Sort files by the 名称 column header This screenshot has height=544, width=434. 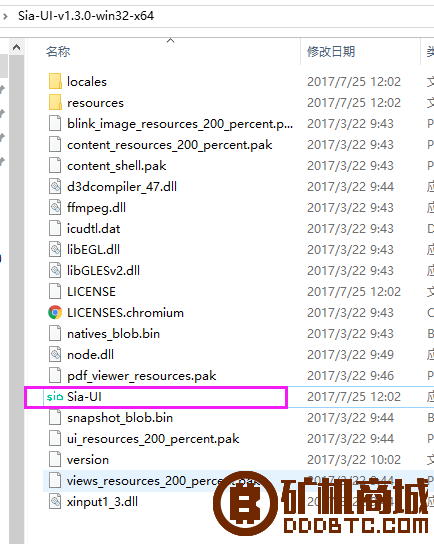point(58,52)
